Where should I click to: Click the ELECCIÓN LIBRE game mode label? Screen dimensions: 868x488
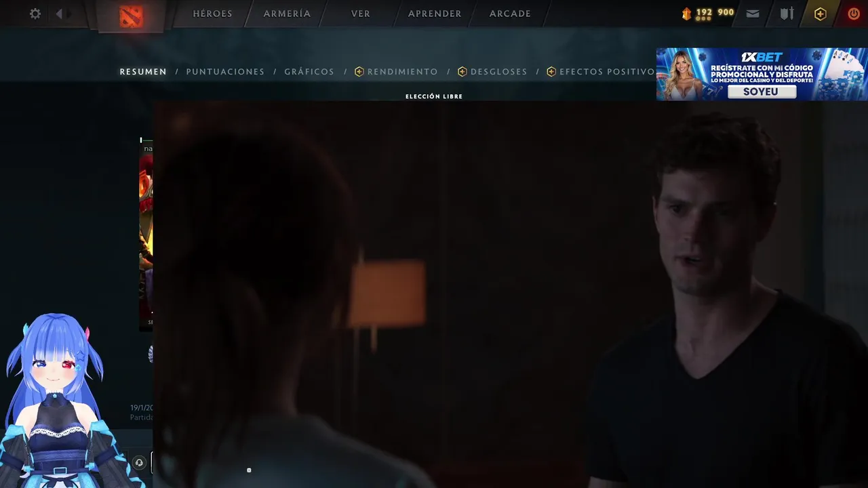(x=434, y=97)
